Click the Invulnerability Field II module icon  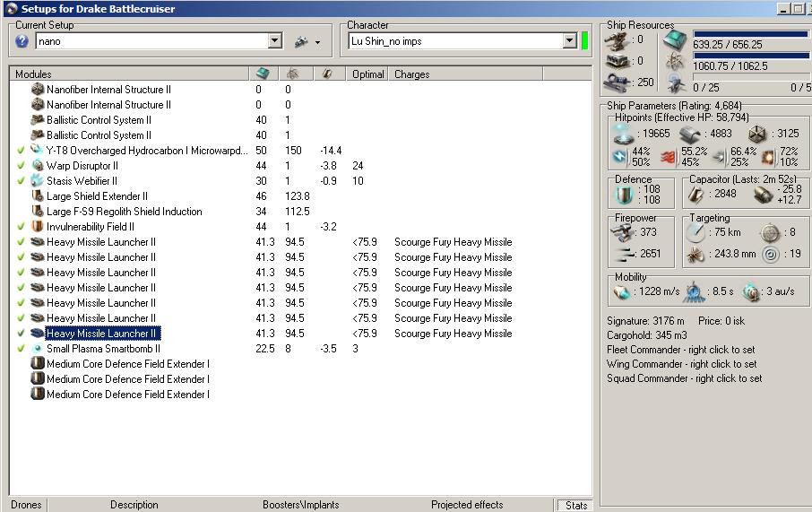[x=38, y=227]
